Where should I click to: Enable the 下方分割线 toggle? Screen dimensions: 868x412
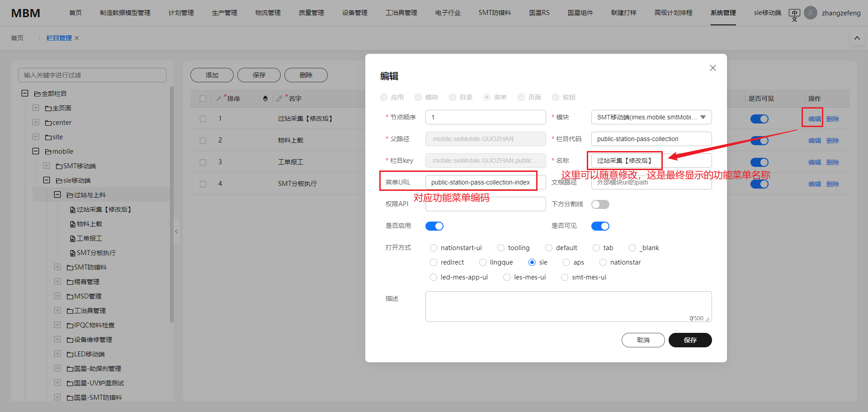pyautogui.click(x=600, y=204)
